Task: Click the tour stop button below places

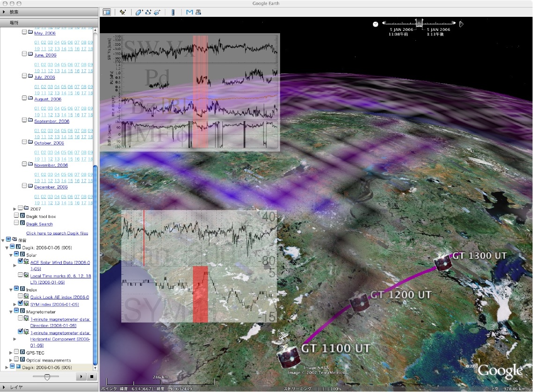Action: tap(92, 377)
